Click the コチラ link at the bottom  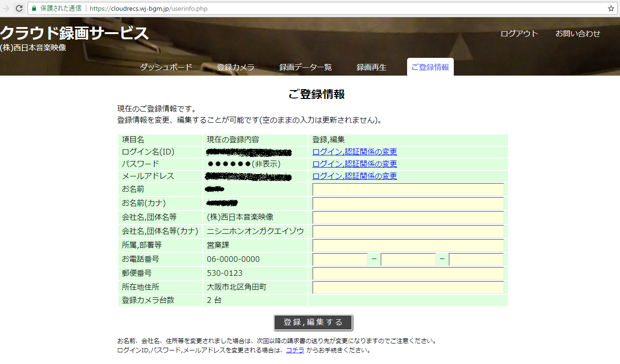click(295, 350)
